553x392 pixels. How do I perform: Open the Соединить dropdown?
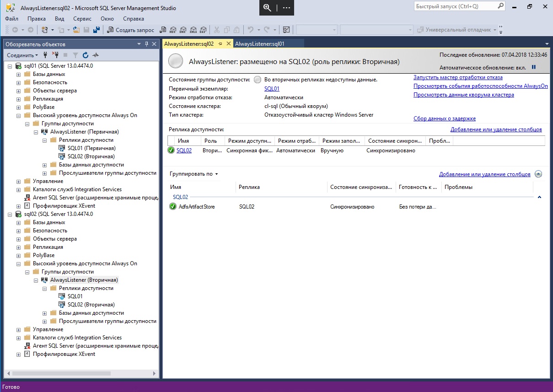23,55
